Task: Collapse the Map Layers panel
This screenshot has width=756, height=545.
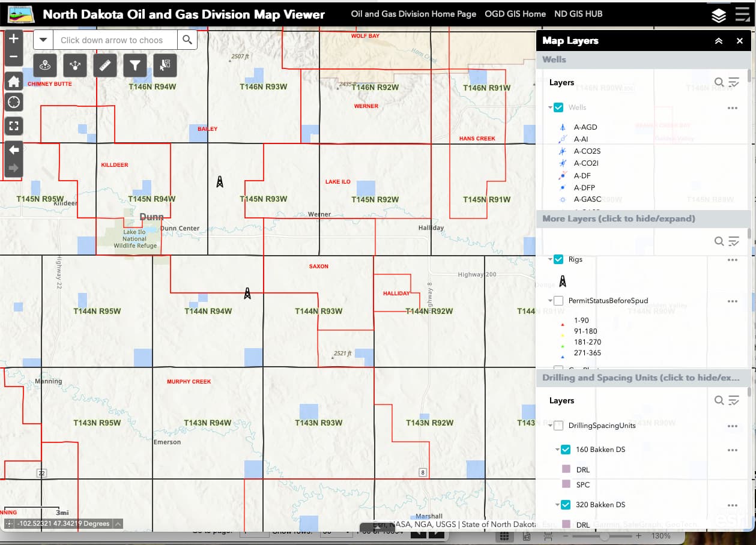Action: point(718,41)
